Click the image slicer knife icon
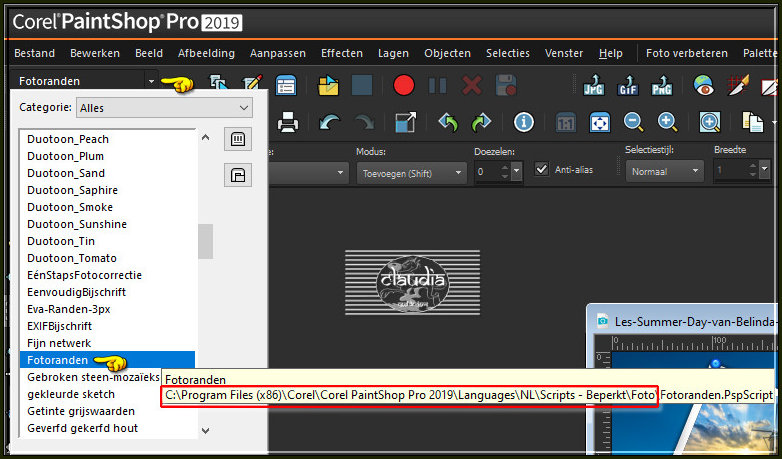 click(x=738, y=85)
